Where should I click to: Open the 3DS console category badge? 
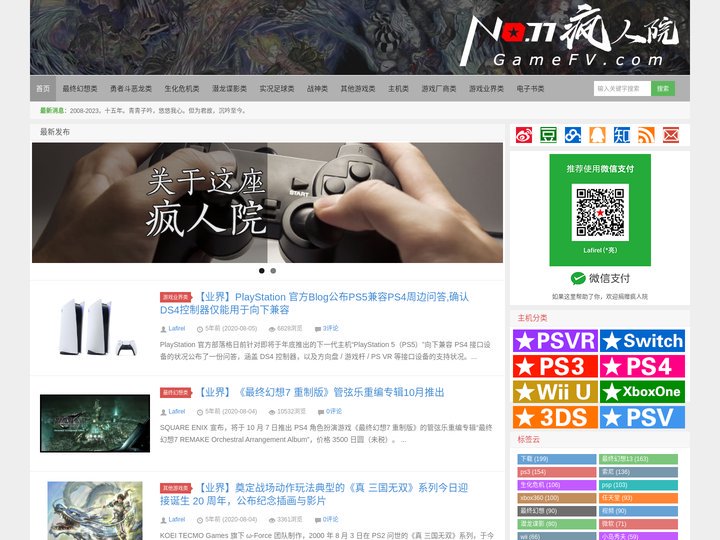(x=555, y=417)
